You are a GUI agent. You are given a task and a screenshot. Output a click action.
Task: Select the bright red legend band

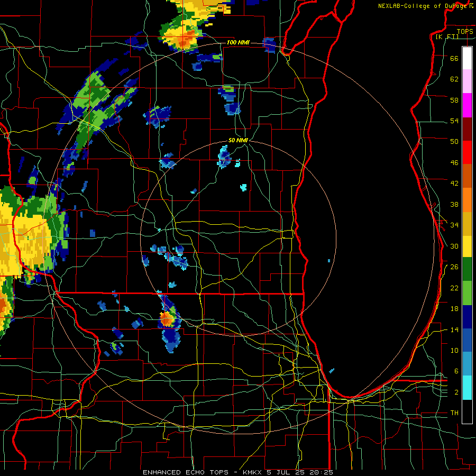point(467,152)
